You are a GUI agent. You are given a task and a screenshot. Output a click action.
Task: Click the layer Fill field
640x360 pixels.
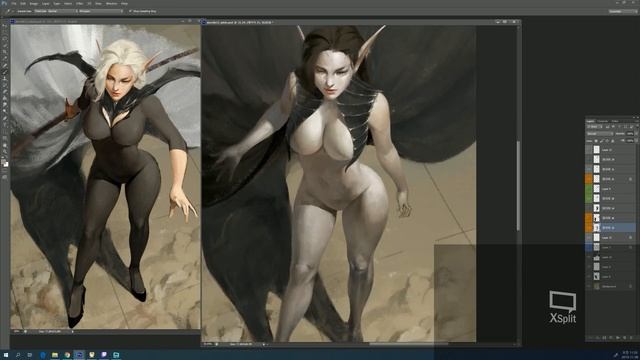click(x=629, y=140)
